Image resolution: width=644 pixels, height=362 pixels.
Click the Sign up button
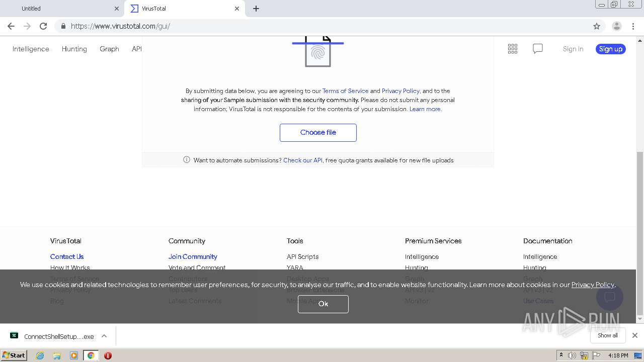tap(611, 49)
